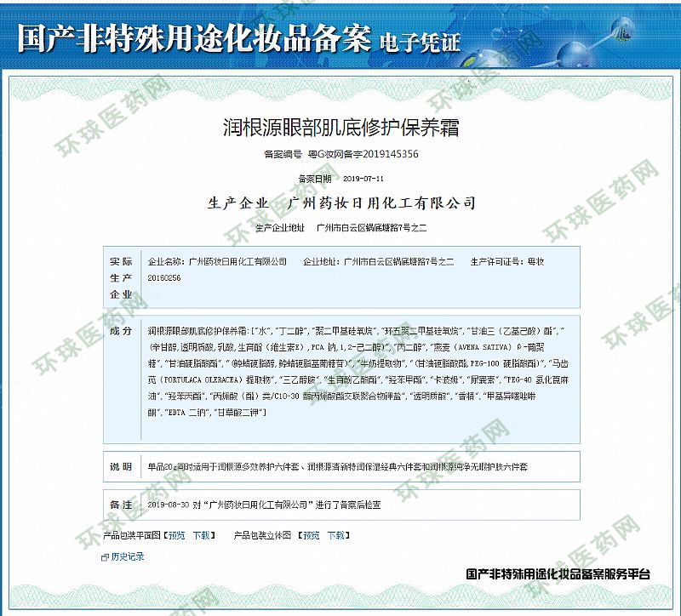This screenshot has width=681, height=616.
Task: Open the 历史记录 link
Action: coord(128,557)
